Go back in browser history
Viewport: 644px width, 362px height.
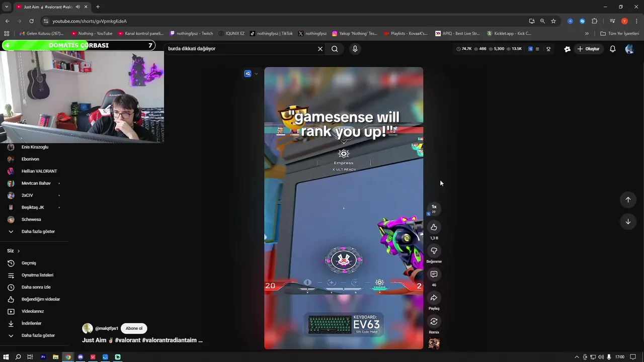click(7, 21)
